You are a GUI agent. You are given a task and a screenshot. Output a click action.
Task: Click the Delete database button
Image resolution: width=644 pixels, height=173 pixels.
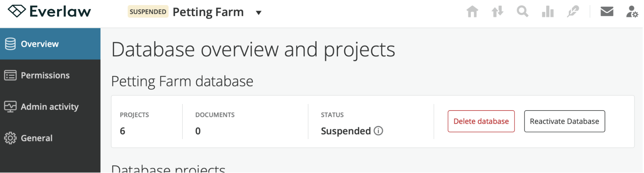[x=481, y=121]
